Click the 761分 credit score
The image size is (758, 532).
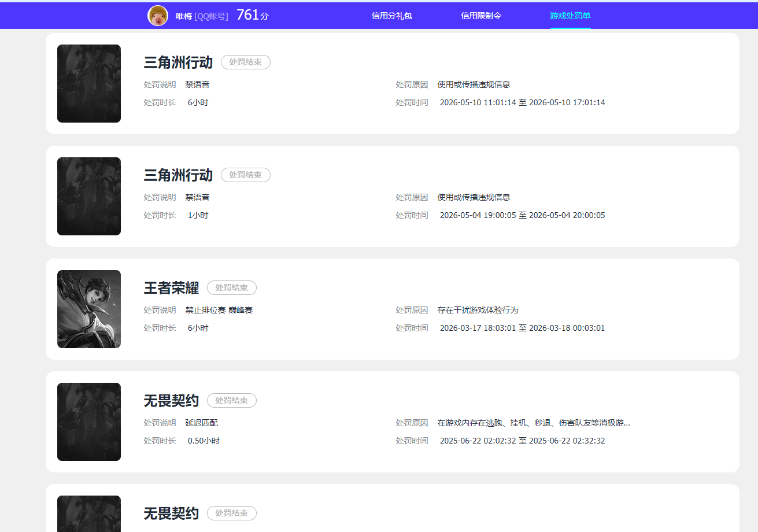click(x=253, y=16)
